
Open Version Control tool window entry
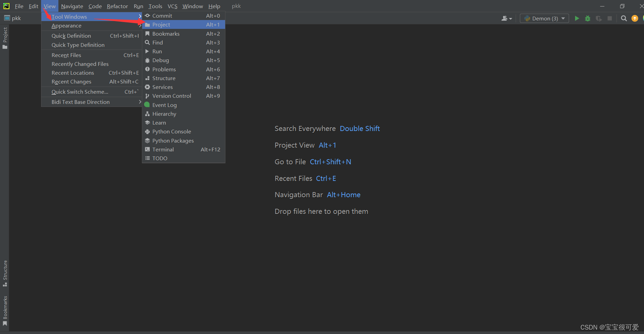(183, 96)
